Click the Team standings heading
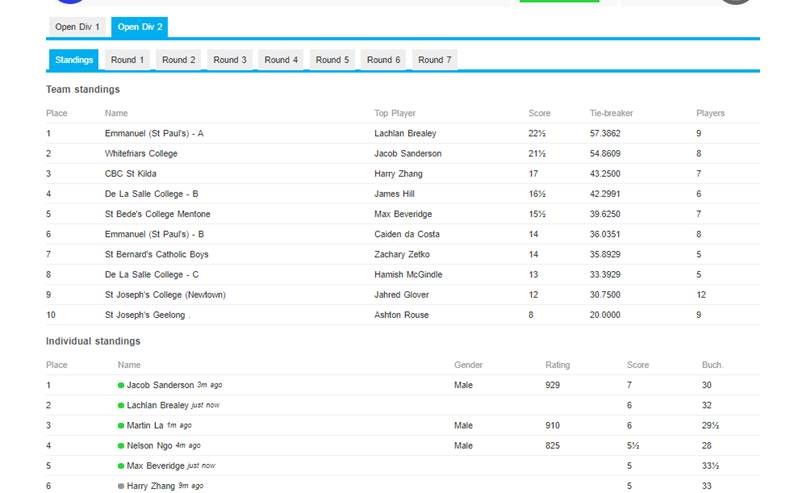Image resolution: width=798 pixels, height=493 pixels. [x=83, y=90]
